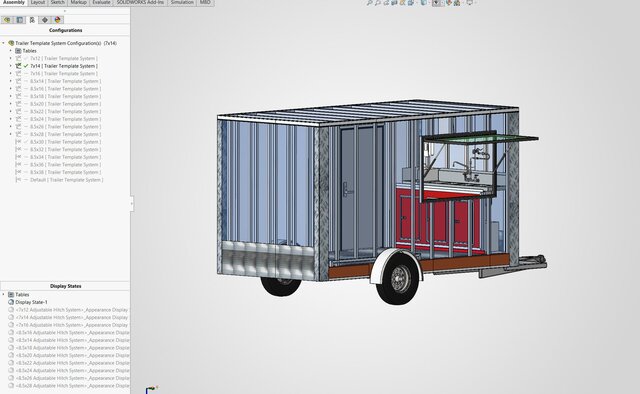
Task: Select the <7x14 Adjustable Hitch System> display state
Action: coord(72,317)
